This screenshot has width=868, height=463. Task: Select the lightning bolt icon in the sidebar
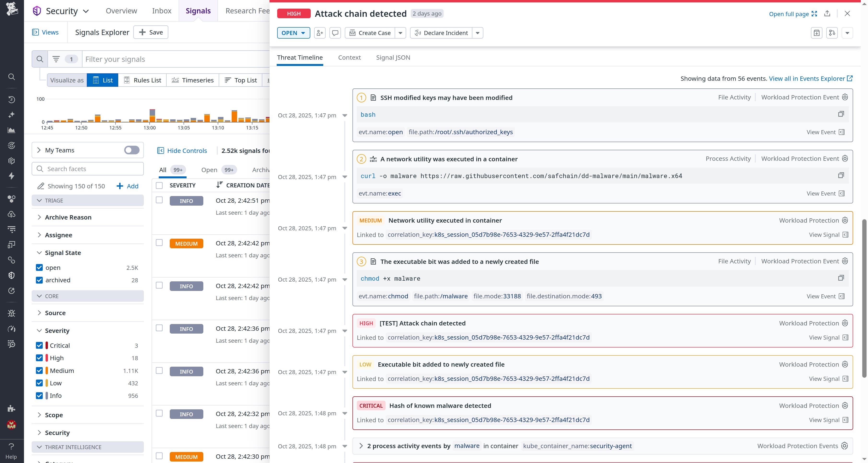click(12, 176)
